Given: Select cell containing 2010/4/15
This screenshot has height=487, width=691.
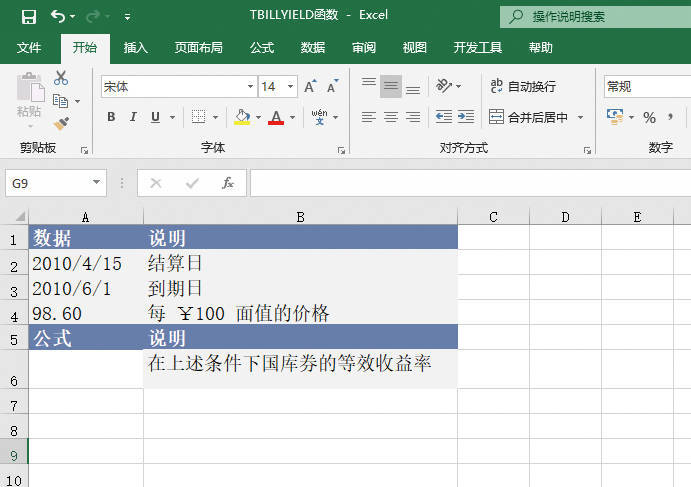Looking at the screenshot, I should pyautogui.click(x=85, y=264).
